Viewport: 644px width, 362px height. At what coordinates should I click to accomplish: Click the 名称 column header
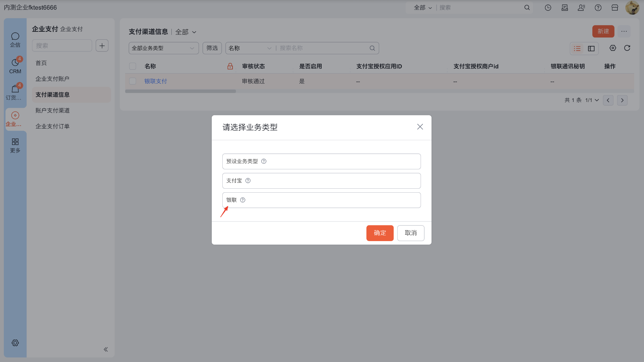point(150,66)
